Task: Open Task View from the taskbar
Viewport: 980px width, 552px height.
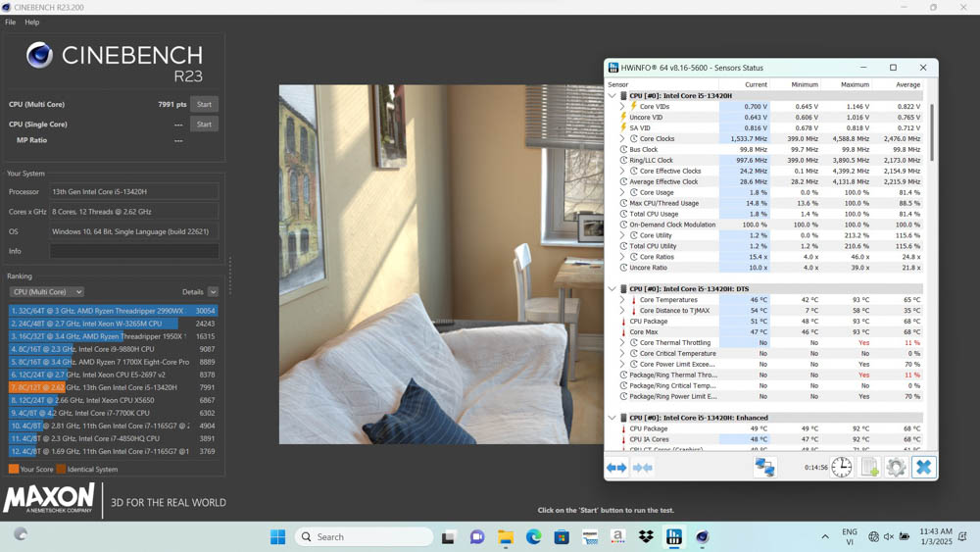Action: (x=448, y=537)
